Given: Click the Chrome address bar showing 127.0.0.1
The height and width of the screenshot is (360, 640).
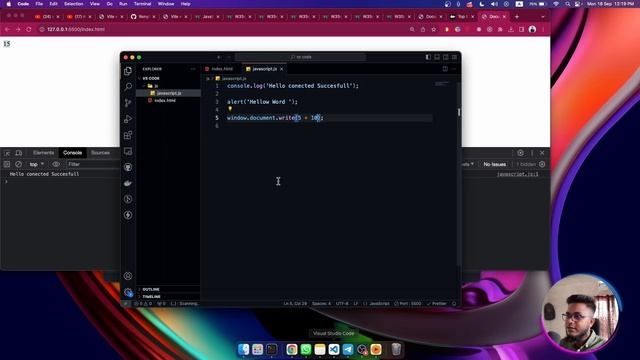Looking at the screenshot, I should [x=220, y=29].
